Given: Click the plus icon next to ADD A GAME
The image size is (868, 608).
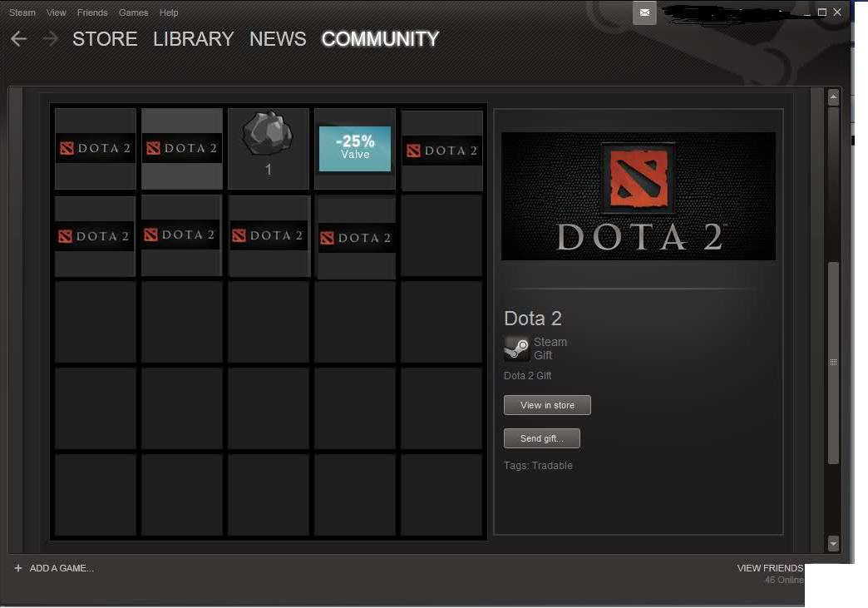Looking at the screenshot, I should [x=19, y=568].
